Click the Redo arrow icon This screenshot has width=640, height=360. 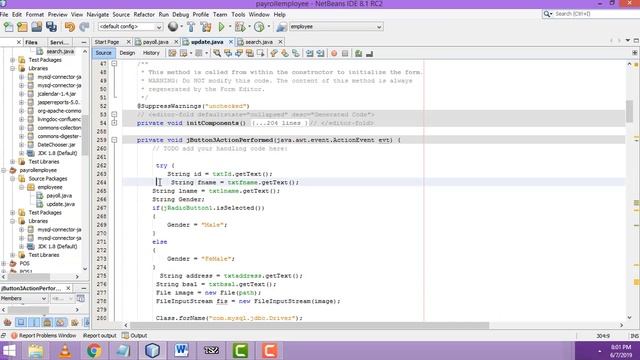[84, 27]
